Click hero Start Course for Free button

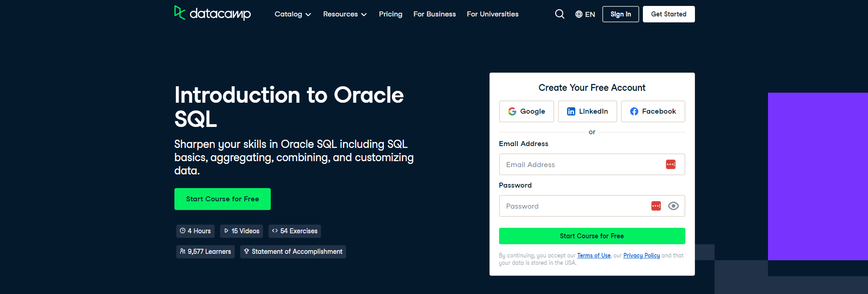(222, 199)
